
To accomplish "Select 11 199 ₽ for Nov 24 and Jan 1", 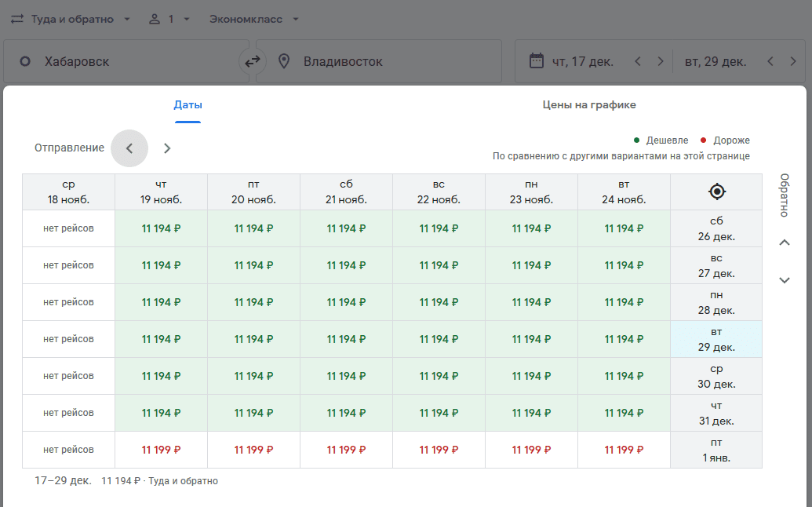I will (x=624, y=450).
